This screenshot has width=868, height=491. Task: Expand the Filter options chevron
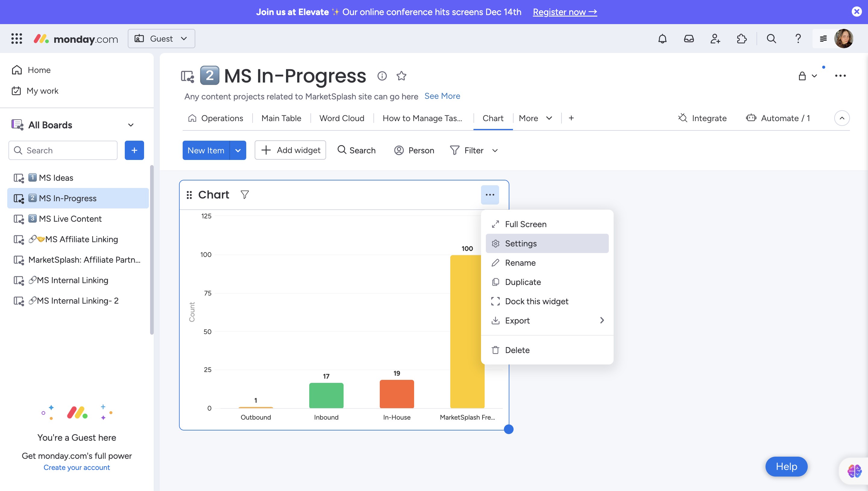tap(495, 151)
